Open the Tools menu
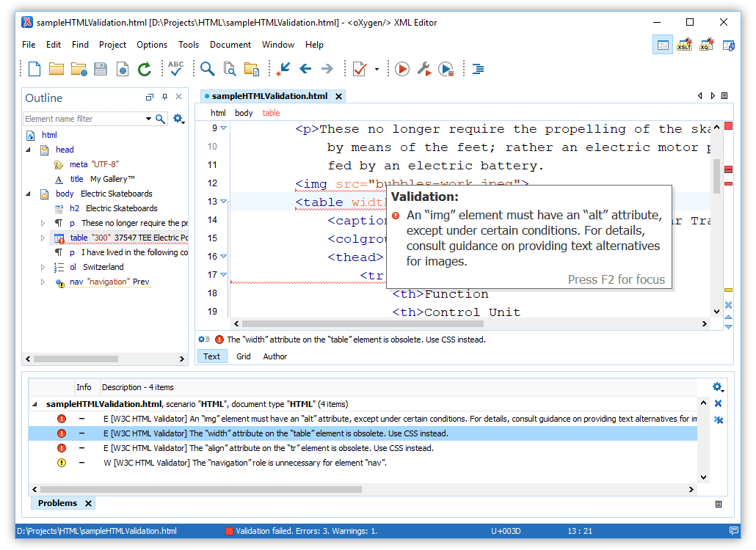Image resolution: width=756 pixels, height=550 pixels. (189, 45)
